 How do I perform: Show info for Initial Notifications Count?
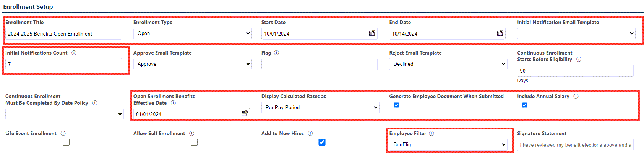(74, 53)
